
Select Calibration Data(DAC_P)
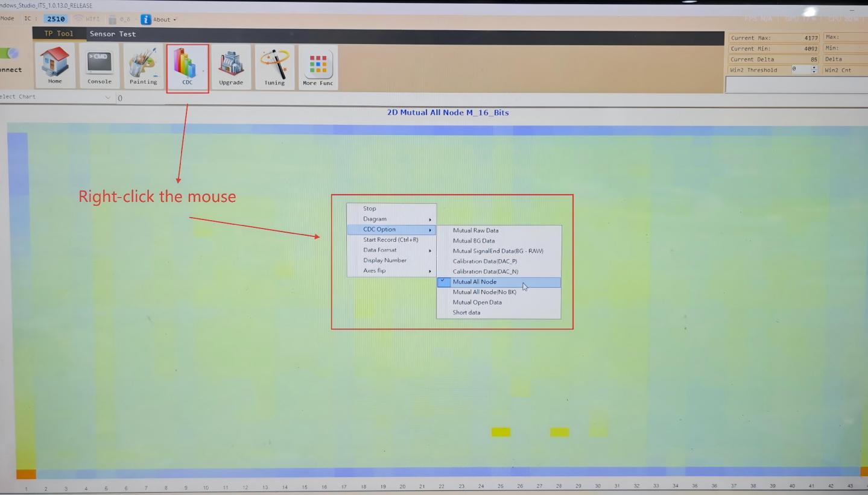(x=499, y=261)
